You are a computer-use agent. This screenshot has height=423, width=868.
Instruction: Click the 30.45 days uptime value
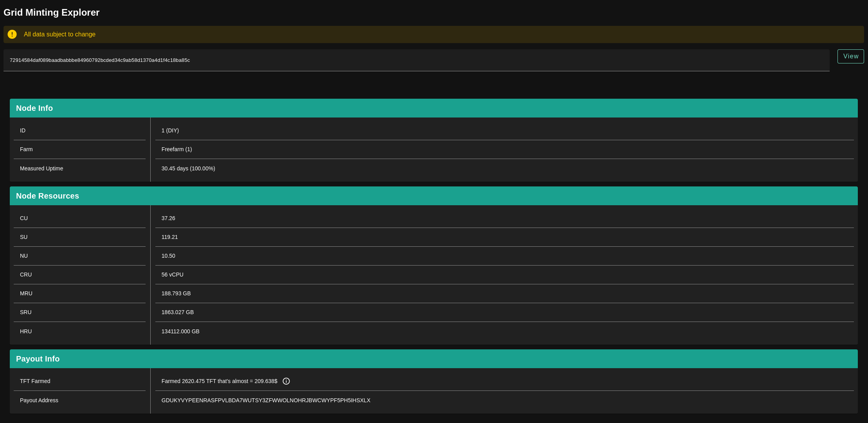tap(188, 168)
